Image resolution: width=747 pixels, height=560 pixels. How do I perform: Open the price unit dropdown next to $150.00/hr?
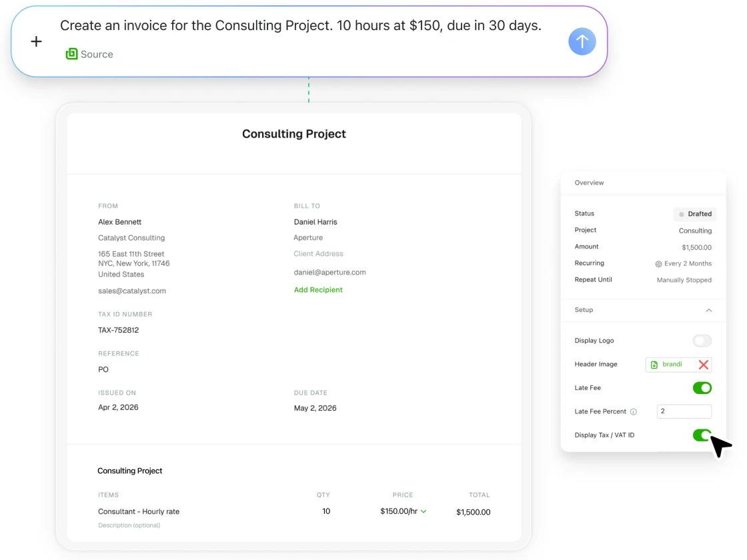424,511
